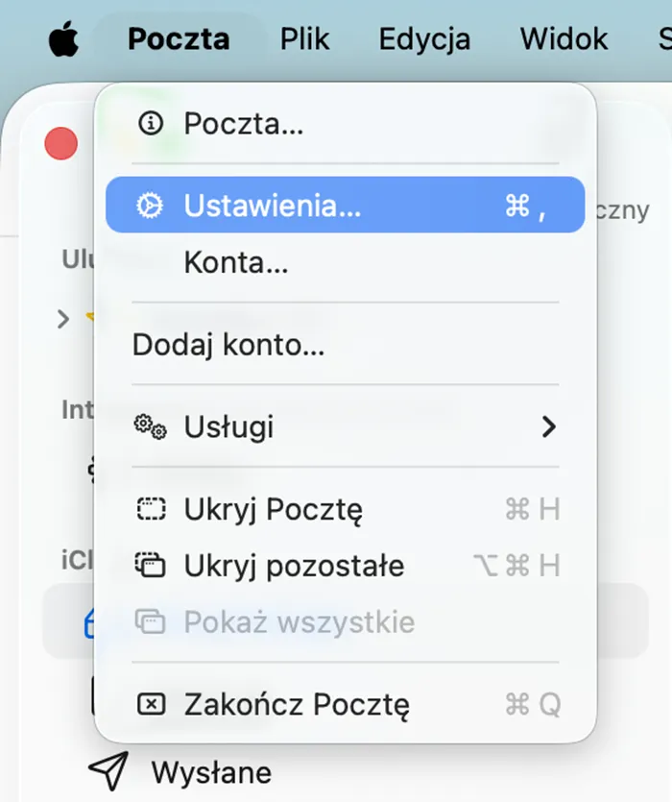Open the Edycja menu

[x=423, y=38]
